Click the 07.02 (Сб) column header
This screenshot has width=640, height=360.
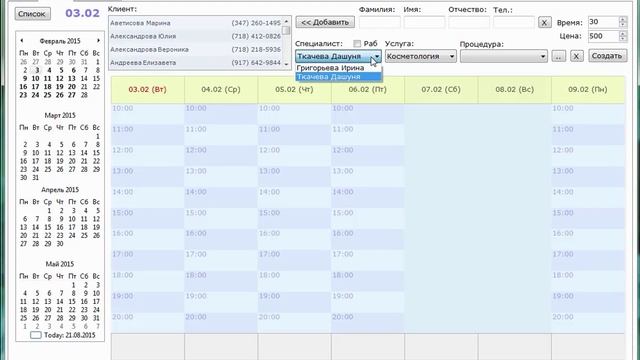click(441, 89)
